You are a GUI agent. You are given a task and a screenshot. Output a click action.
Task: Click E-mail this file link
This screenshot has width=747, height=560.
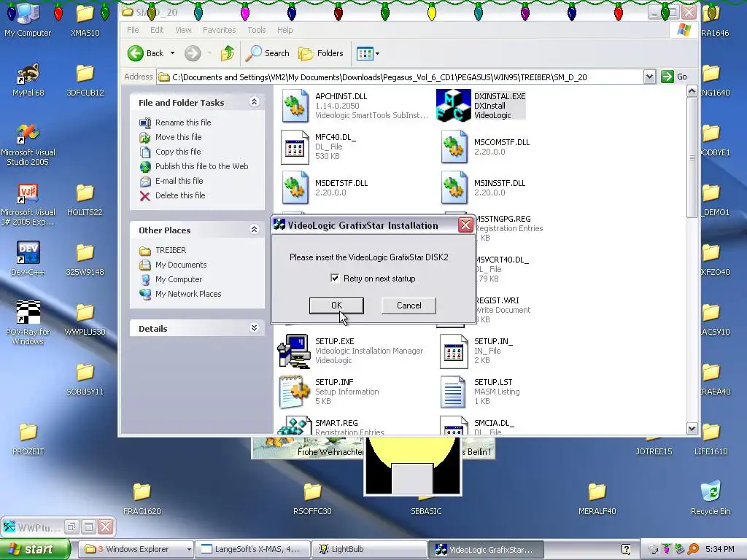click(179, 181)
